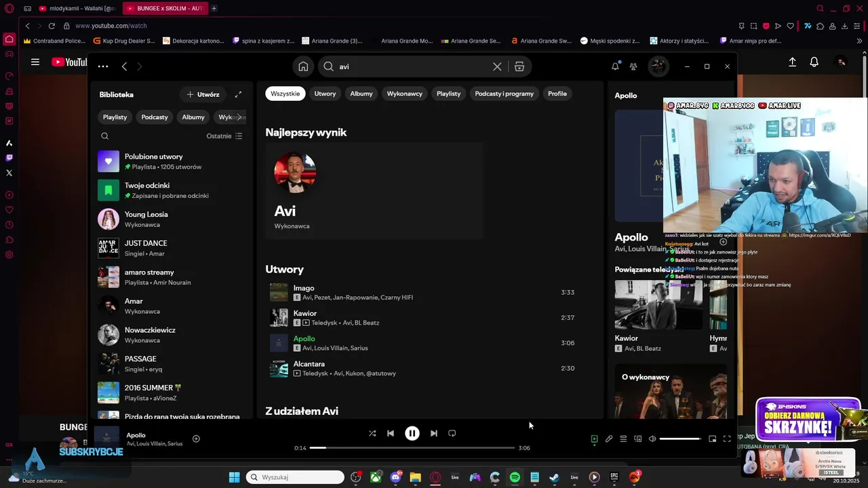Image resolution: width=868 pixels, height=488 pixels.
Task: Enter Spotify fullscreen mode
Action: point(727,439)
